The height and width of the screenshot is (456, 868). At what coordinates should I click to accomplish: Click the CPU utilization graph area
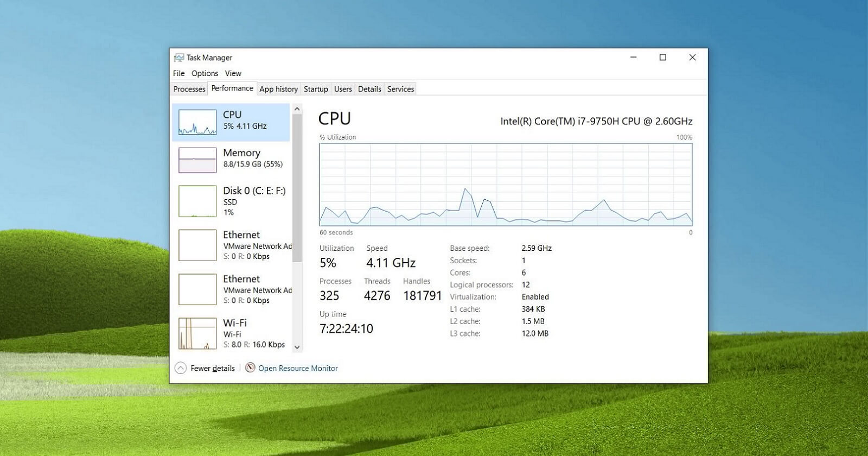pos(506,185)
